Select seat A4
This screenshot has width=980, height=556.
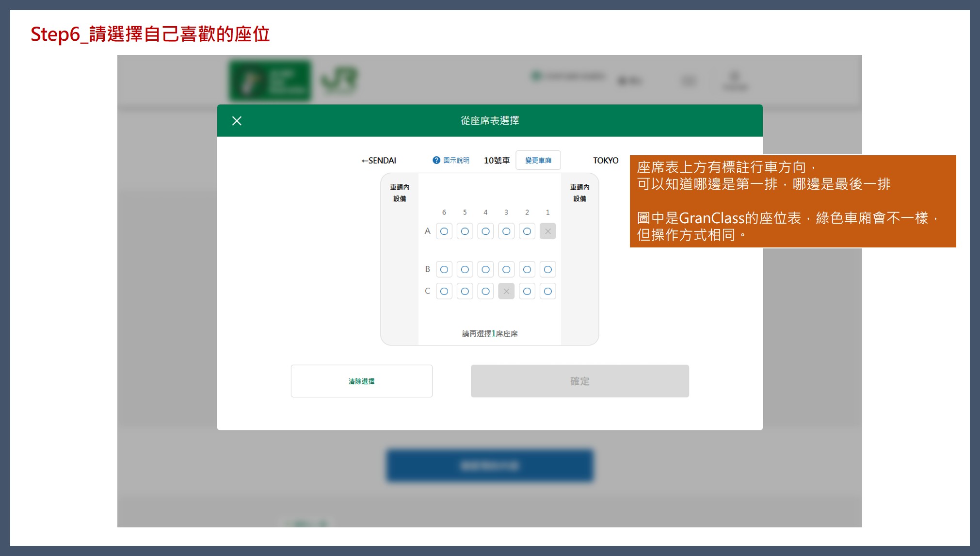(485, 231)
